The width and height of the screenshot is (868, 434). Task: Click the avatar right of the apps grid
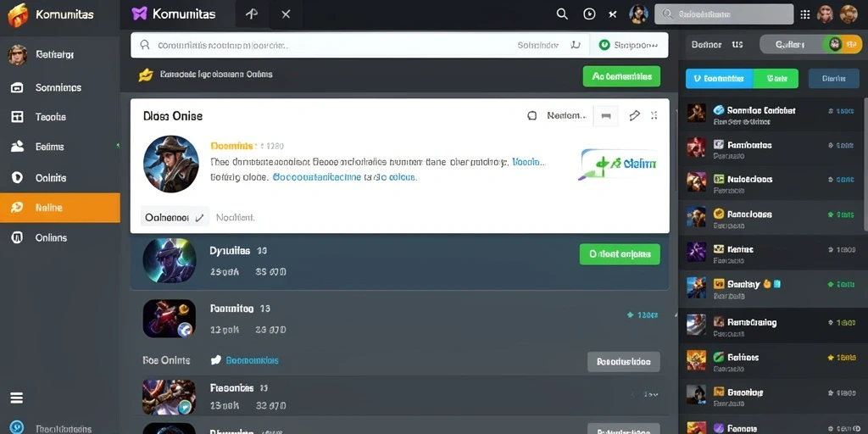coord(825,14)
